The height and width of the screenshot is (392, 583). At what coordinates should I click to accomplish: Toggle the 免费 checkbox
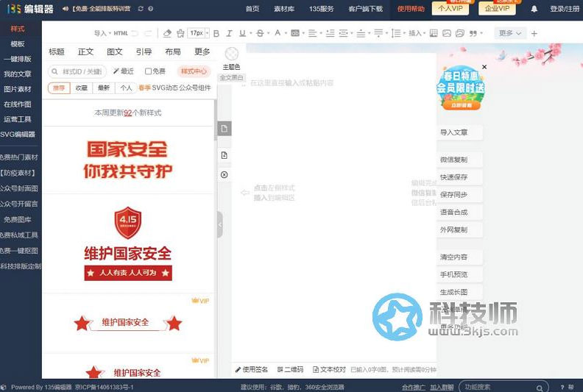click(x=148, y=71)
